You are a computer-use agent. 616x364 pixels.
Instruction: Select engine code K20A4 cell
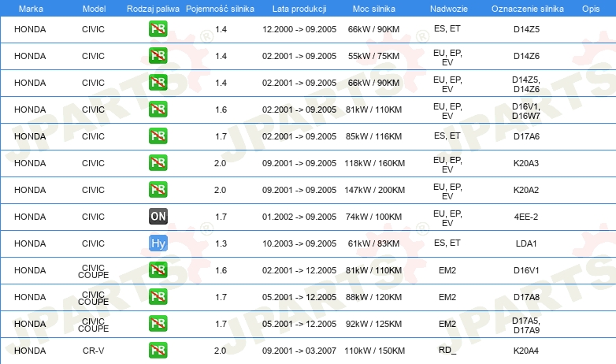pos(526,351)
